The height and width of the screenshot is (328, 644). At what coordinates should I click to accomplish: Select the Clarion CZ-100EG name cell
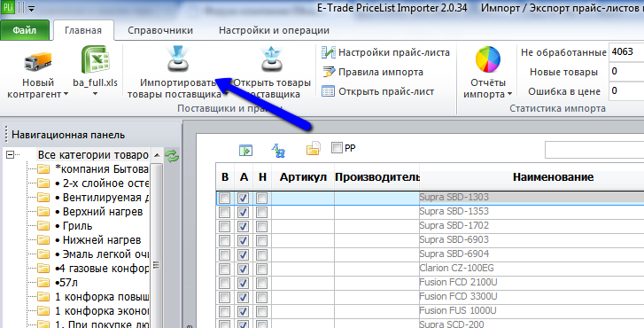pos(531,269)
